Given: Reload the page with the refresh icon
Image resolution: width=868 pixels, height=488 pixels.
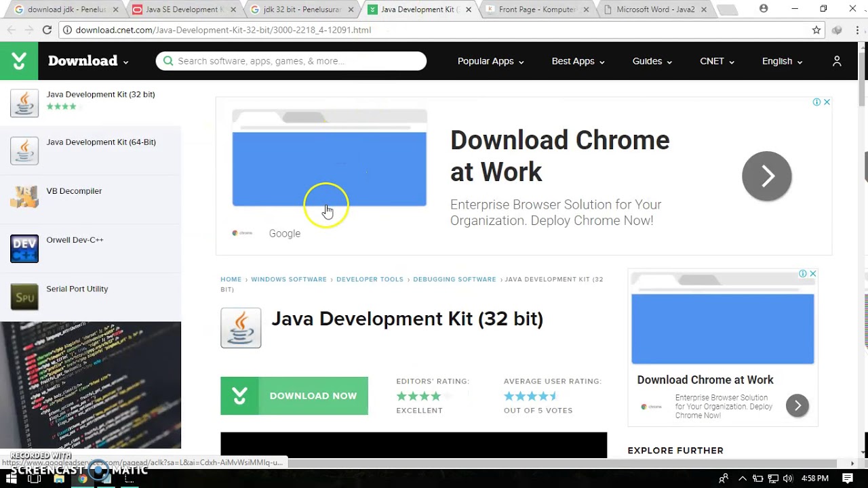Looking at the screenshot, I should point(47,30).
